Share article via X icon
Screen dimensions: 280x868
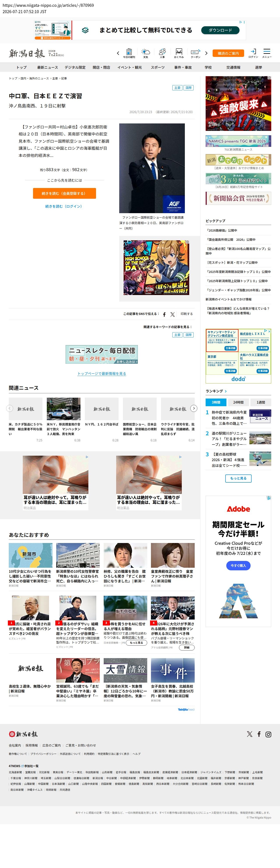coord(173,314)
